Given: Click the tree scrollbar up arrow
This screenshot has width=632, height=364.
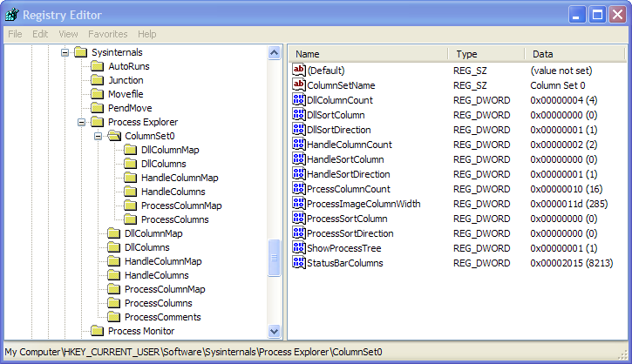Looking at the screenshot, I should tap(274, 53).
